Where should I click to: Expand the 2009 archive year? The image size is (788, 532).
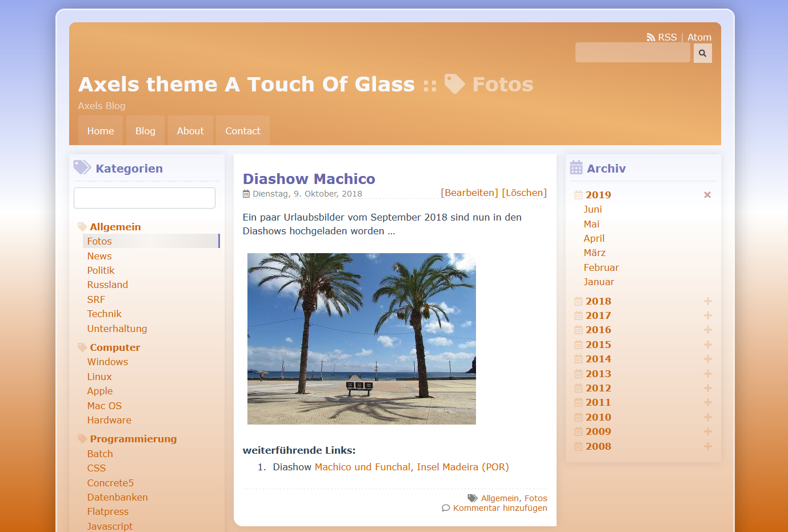[x=707, y=431]
